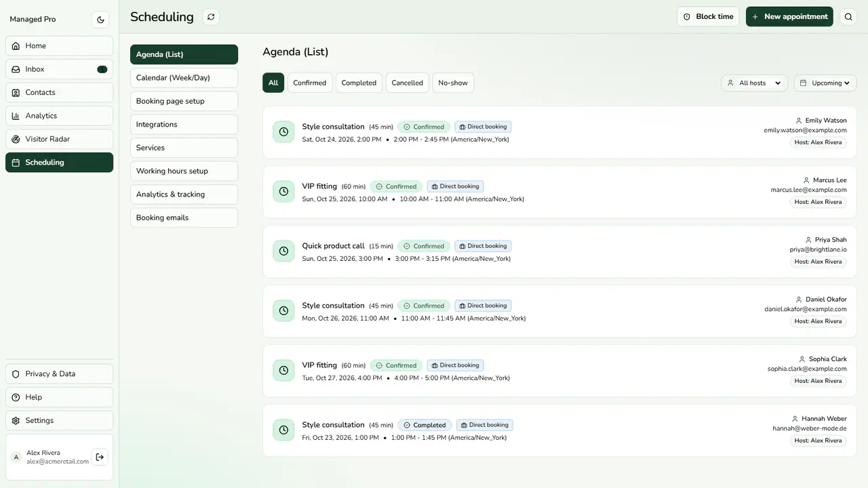Open search with the magnifier icon

click(848, 17)
